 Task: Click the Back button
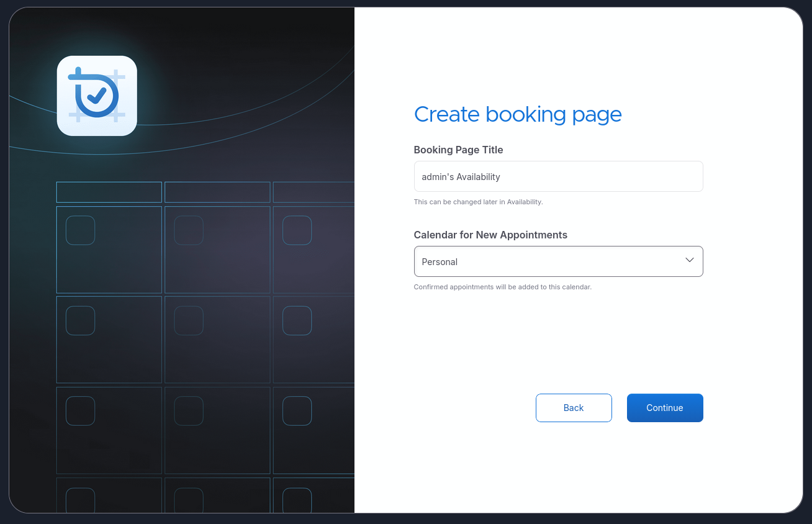click(574, 408)
